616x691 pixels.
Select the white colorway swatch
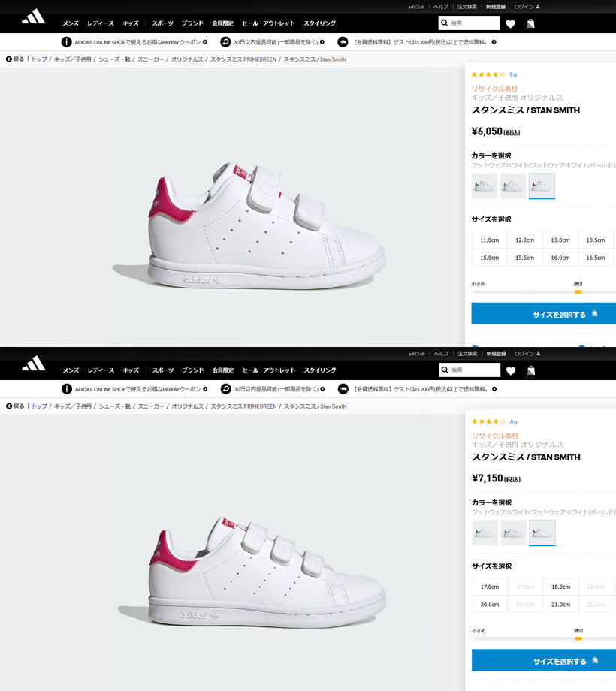(x=542, y=185)
